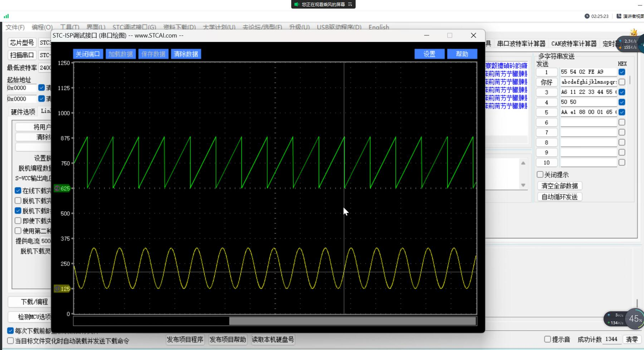Click scroll down arrow in receive box
Viewport: 644px width, 350px height.
point(523,185)
